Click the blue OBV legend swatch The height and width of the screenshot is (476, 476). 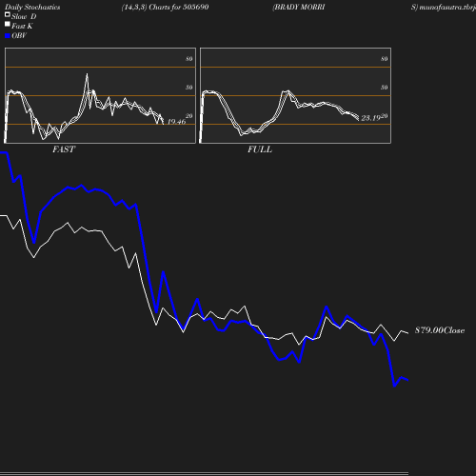tap(8, 36)
